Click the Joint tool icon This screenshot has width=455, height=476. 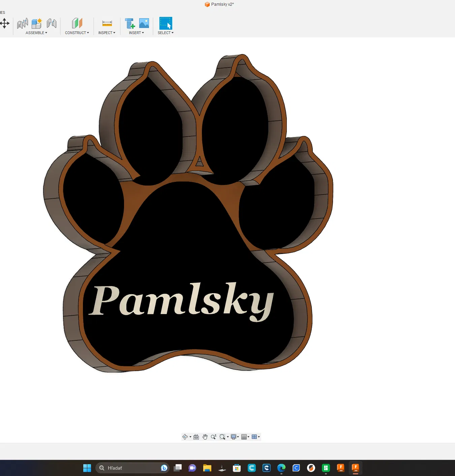coord(23,23)
